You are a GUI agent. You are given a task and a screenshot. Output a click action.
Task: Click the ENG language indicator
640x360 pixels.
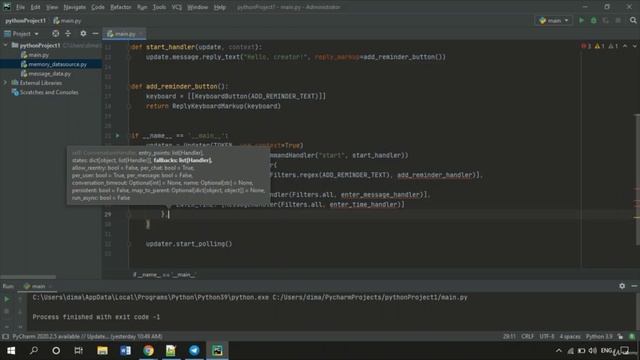pos(606,351)
